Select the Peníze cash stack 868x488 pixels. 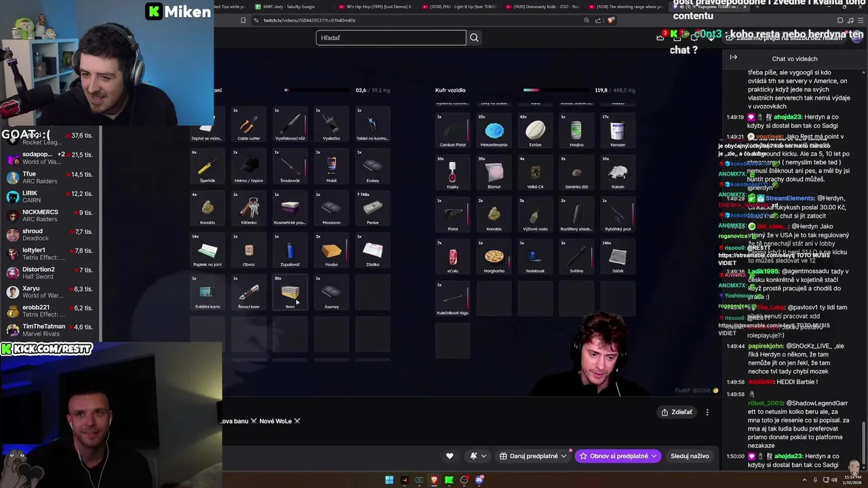373,208
